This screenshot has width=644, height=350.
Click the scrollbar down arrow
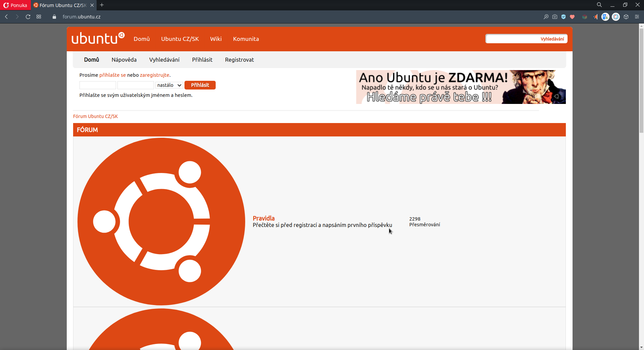point(641,347)
